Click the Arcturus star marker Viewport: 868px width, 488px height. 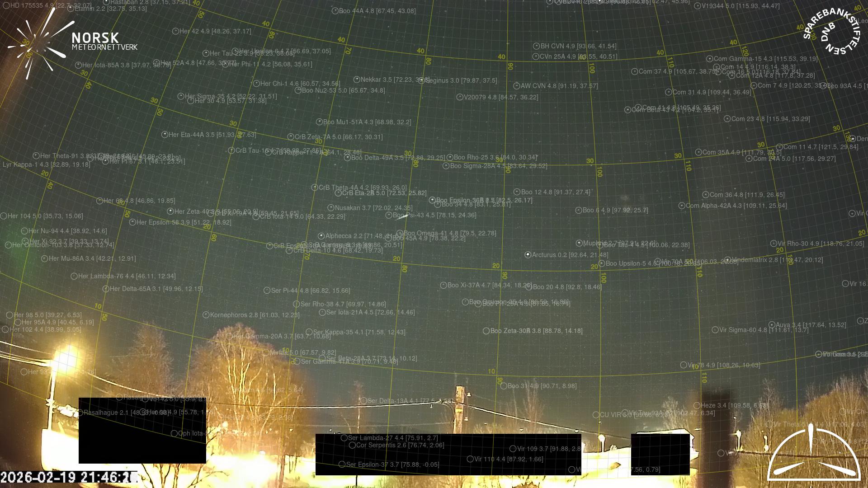[528, 255]
